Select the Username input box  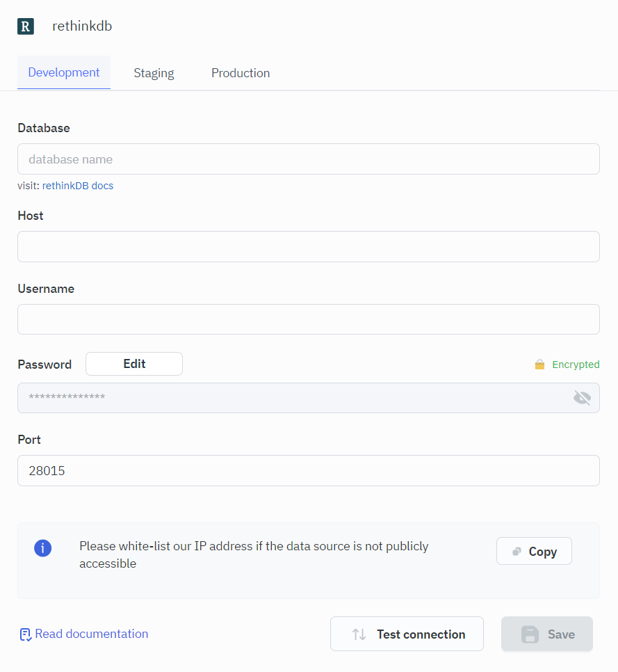pyautogui.click(x=308, y=319)
